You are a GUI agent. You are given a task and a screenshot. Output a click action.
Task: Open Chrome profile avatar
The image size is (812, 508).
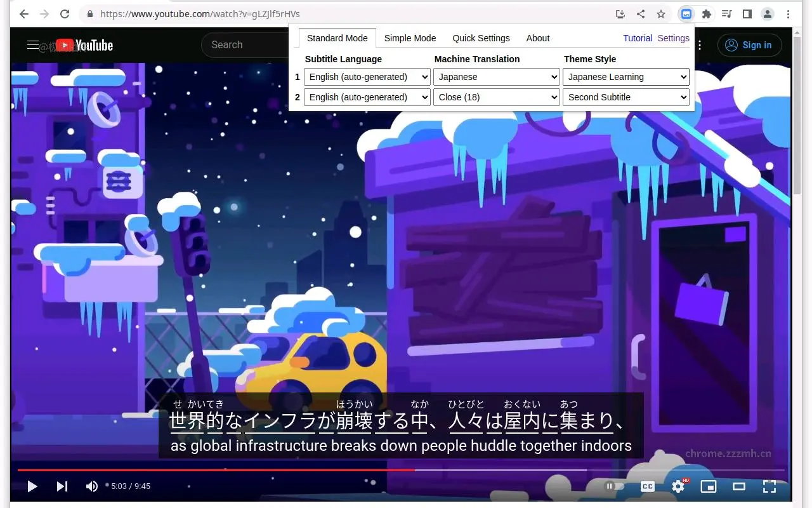coord(768,14)
